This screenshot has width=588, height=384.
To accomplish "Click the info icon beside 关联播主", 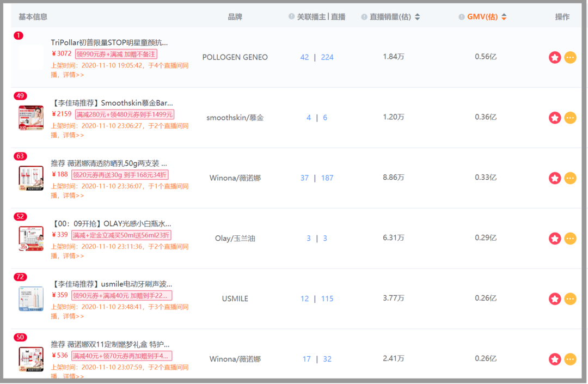I will tap(291, 16).
